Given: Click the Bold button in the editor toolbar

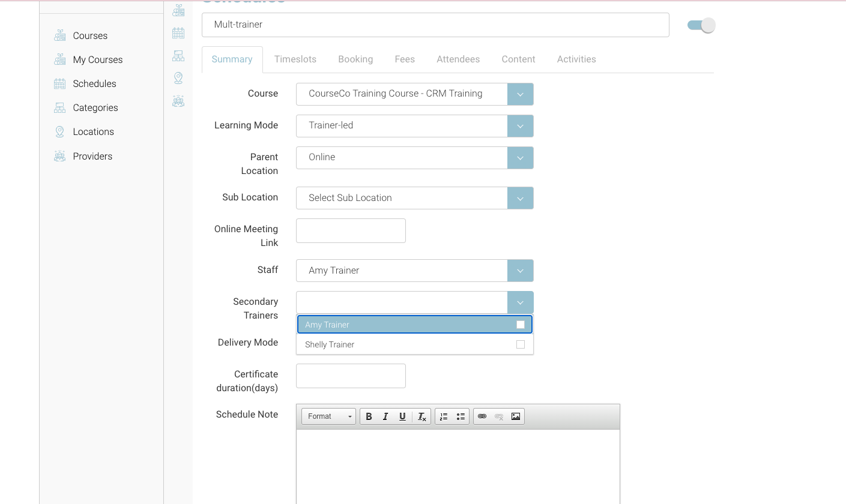Looking at the screenshot, I should tap(369, 416).
